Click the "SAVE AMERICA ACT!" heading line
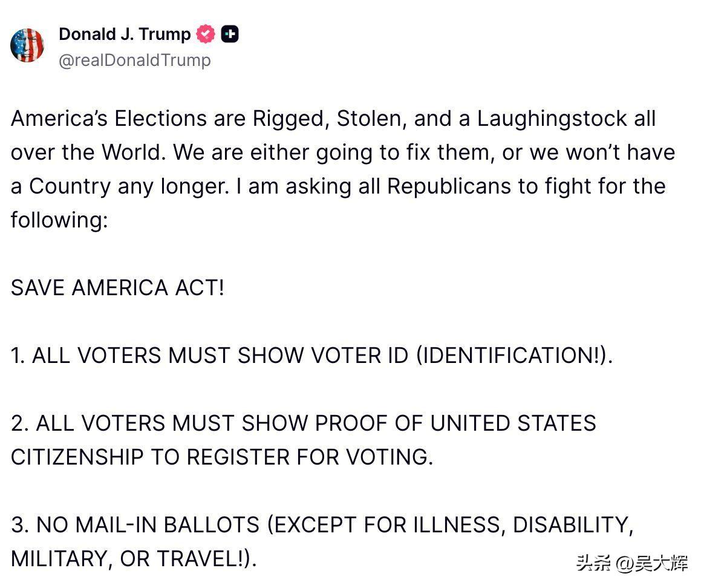Image resolution: width=704 pixels, height=588 pixels. 117,287
